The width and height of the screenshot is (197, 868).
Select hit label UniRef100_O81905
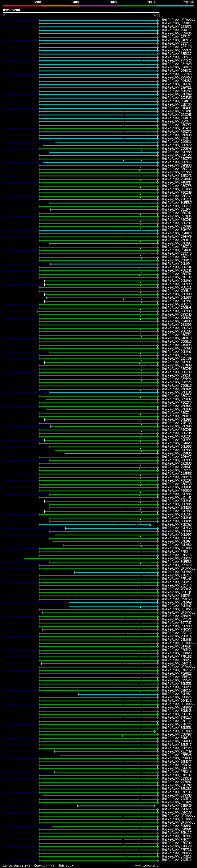[176, 64]
